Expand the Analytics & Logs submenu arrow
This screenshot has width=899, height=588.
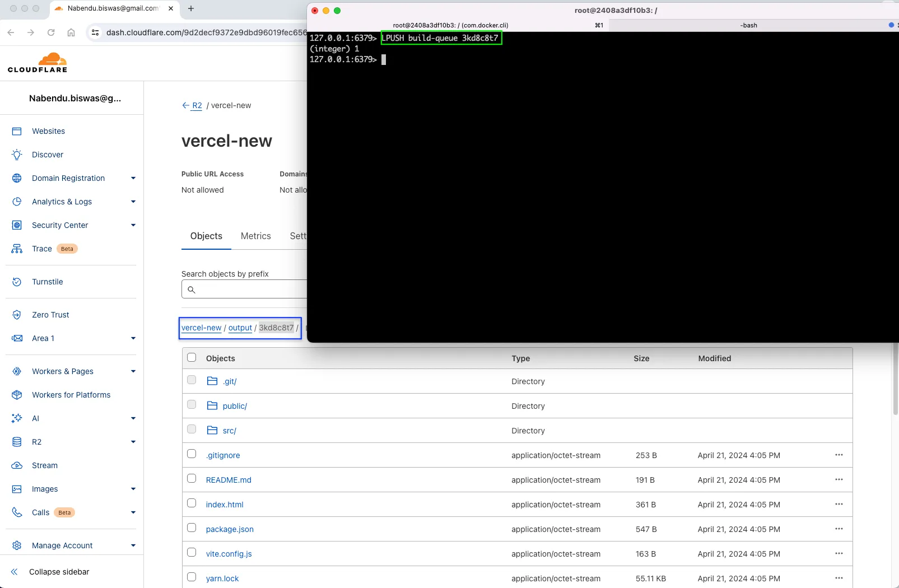coord(133,202)
